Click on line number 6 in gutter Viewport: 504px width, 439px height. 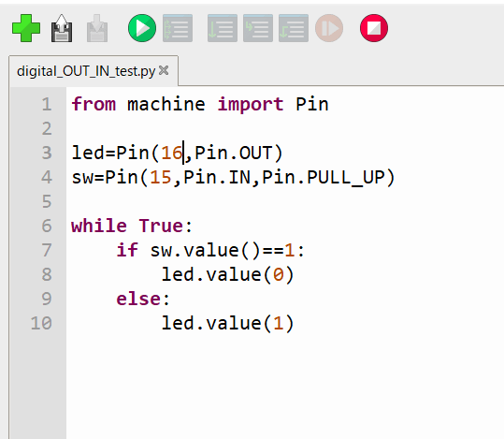click(x=47, y=226)
